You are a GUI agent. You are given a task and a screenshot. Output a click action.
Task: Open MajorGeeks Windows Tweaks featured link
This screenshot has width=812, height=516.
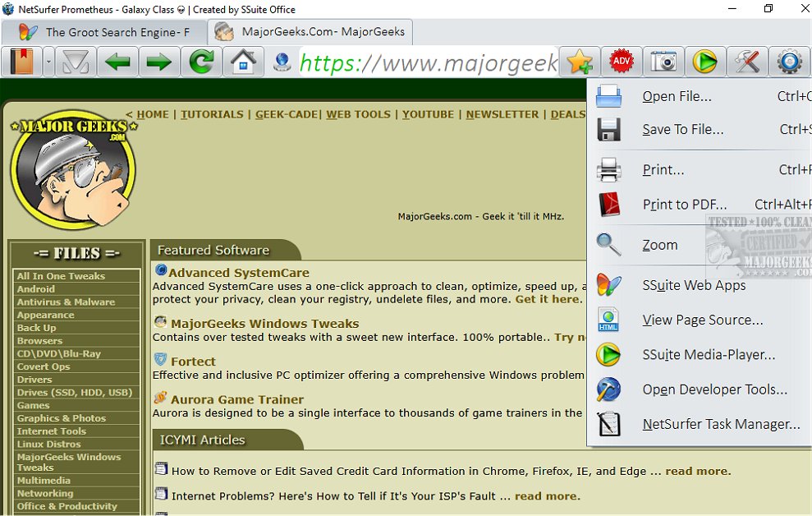click(264, 323)
